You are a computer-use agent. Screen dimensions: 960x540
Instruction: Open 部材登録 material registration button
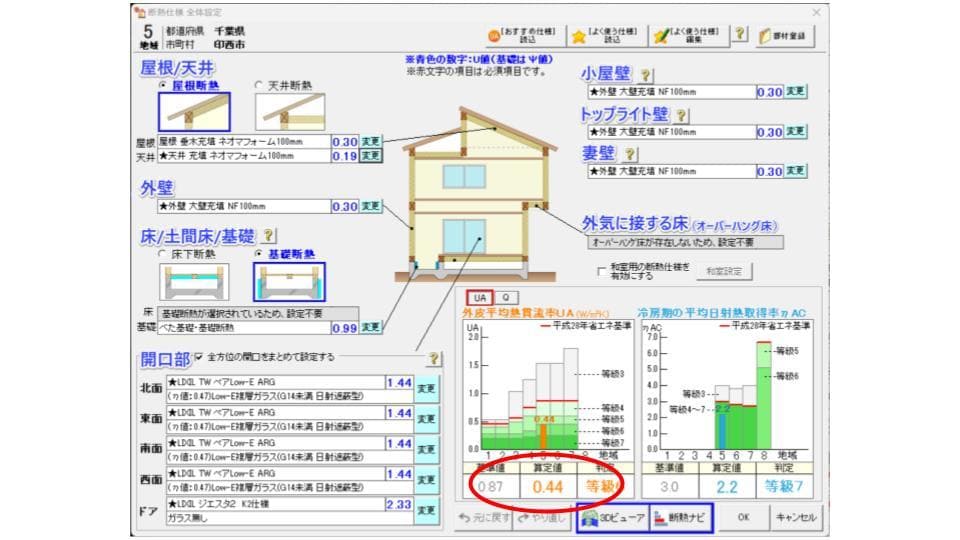point(783,36)
